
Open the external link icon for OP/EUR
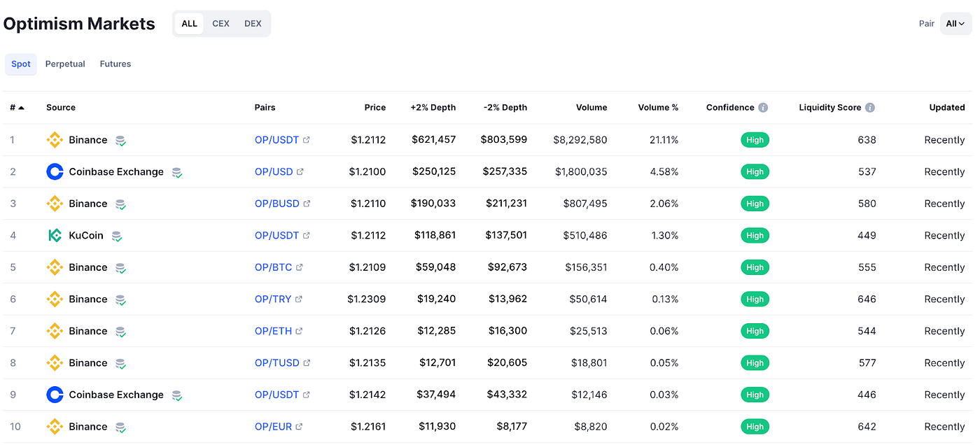pos(300,426)
